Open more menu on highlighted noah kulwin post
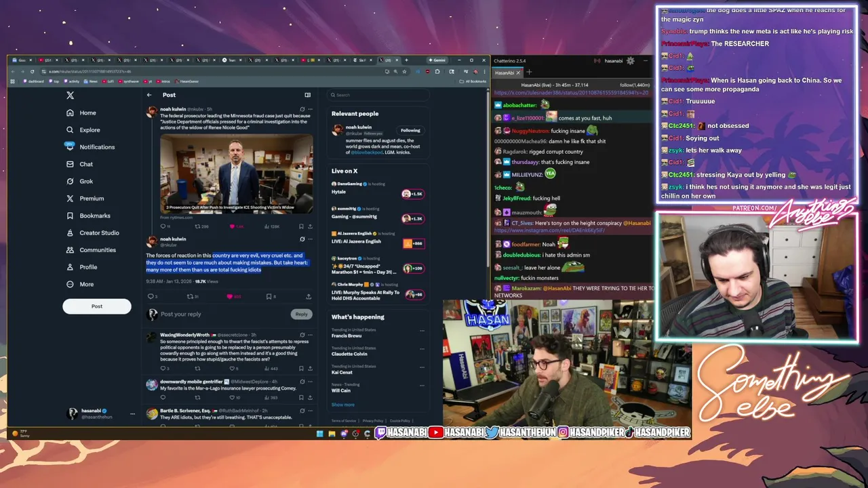The image size is (868, 488). [311, 239]
